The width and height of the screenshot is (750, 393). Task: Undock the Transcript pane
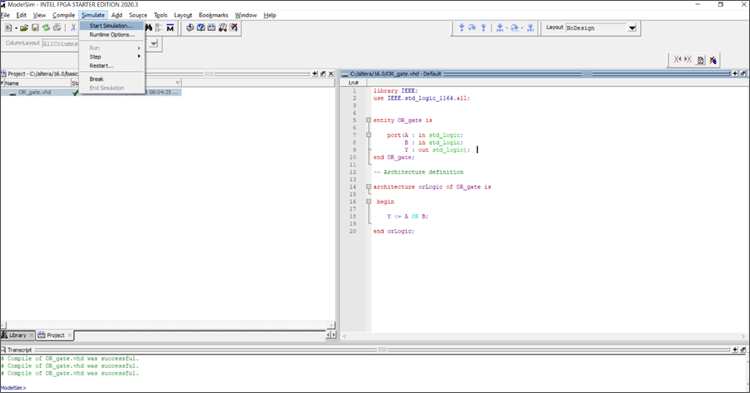(743, 349)
